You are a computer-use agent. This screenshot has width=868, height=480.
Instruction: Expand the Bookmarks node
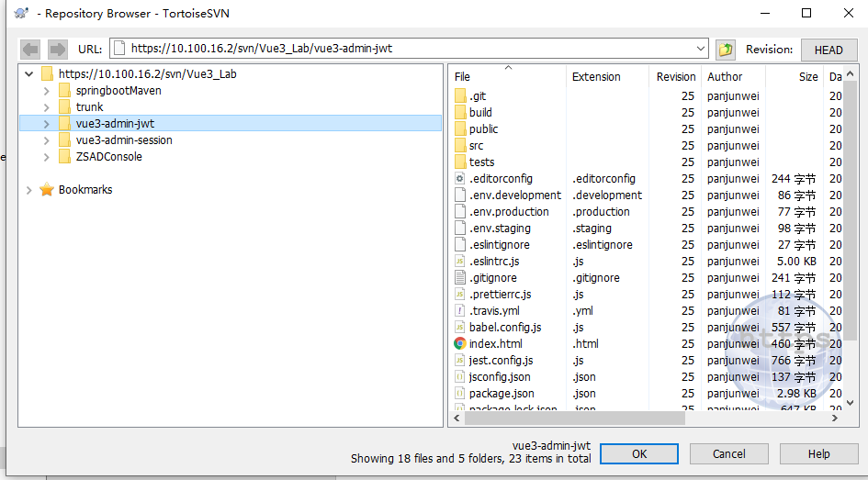[28, 190]
